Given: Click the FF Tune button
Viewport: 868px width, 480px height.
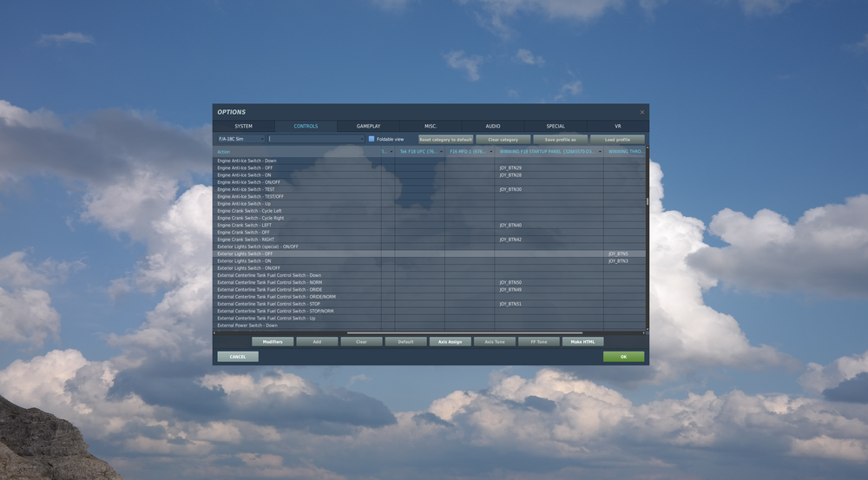Looking at the screenshot, I should [x=539, y=342].
